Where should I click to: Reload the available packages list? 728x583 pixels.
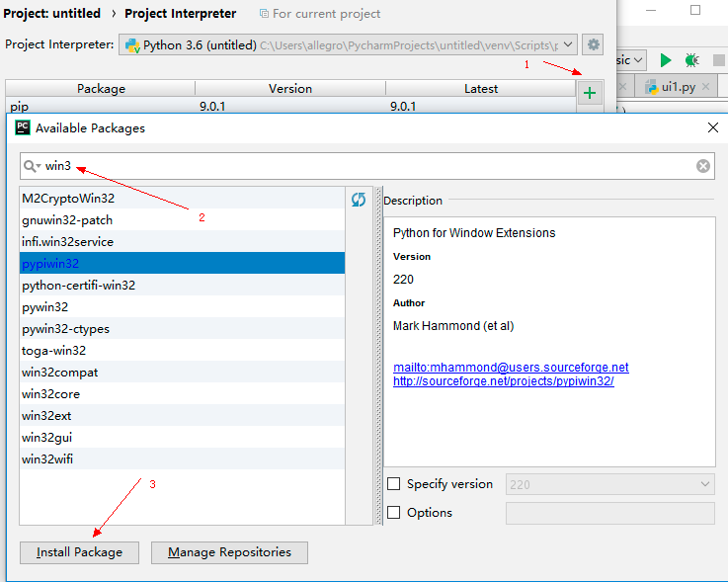[359, 200]
